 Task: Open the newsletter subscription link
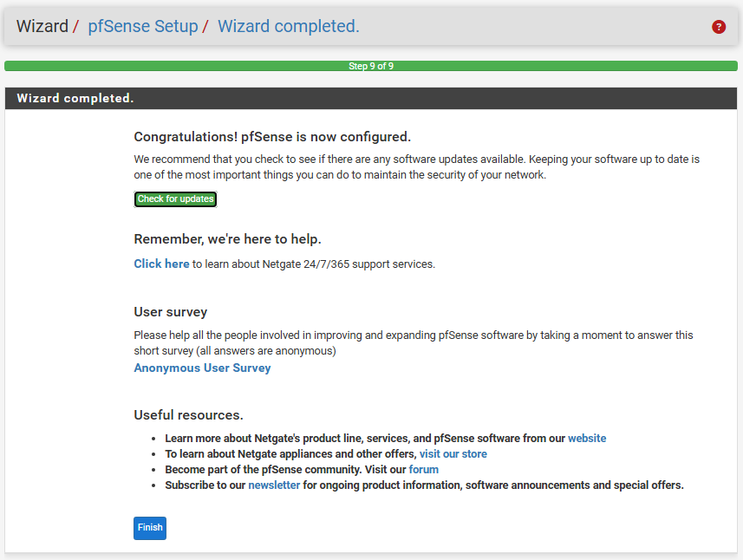(x=274, y=485)
